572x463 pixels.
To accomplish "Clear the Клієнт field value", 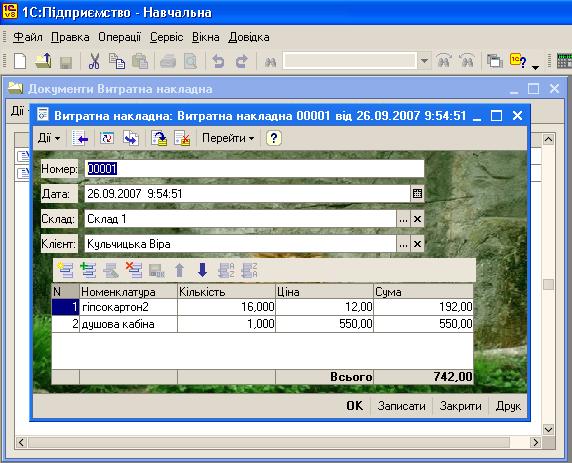I will point(417,244).
